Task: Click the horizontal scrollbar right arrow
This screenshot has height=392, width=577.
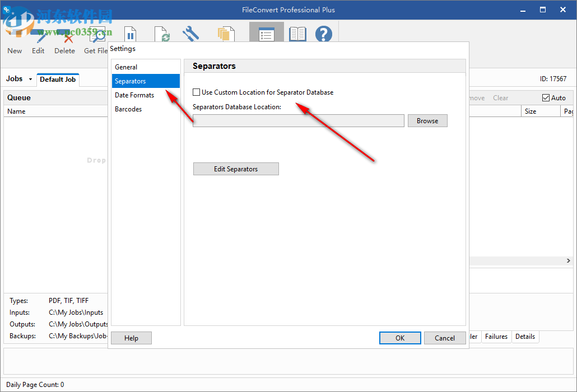Action: (569, 261)
